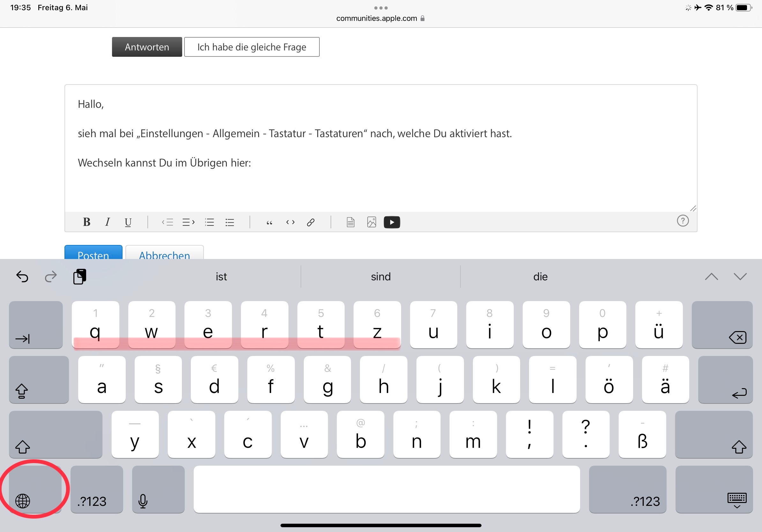Tap the spacebar key
The height and width of the screenshot is (532, 762).
click(x=387, y=490)
